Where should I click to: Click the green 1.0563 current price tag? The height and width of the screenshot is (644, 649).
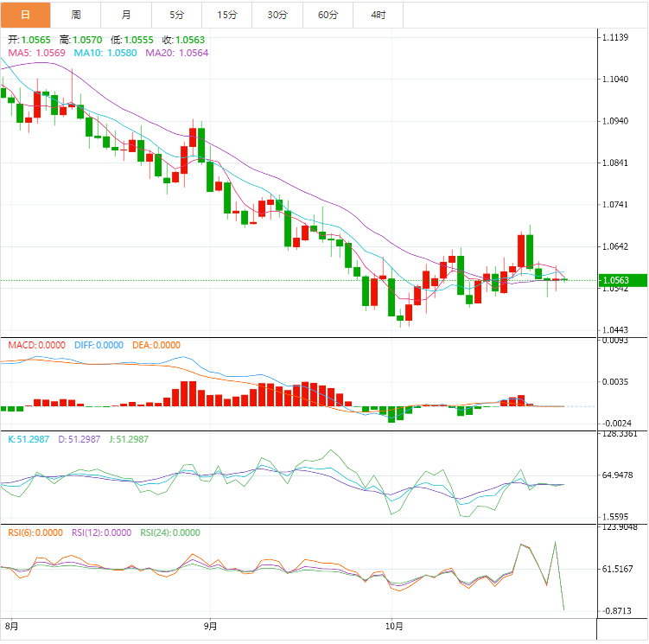pos(620,280)
